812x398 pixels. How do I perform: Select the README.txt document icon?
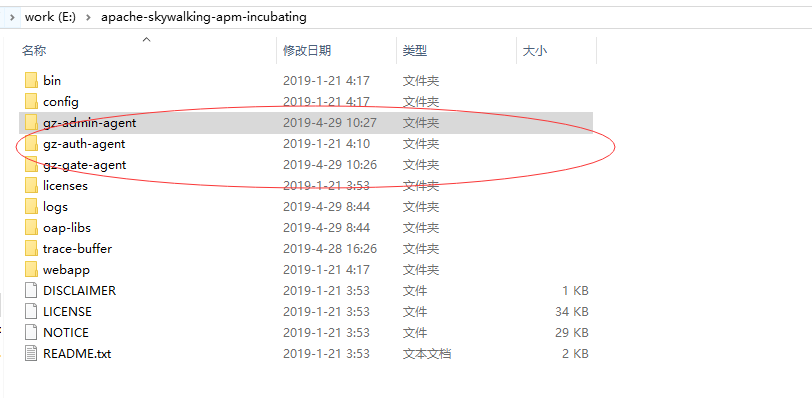[31, 353]
